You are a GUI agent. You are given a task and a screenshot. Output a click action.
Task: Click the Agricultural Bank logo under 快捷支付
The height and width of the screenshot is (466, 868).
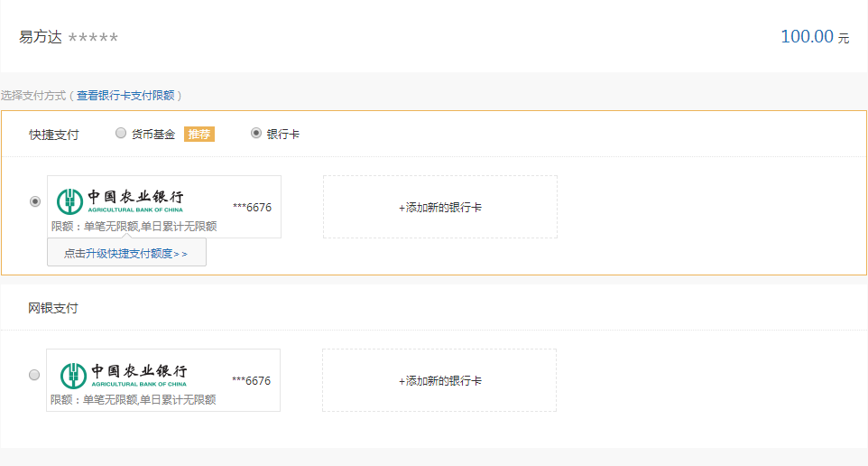(120, 200)
